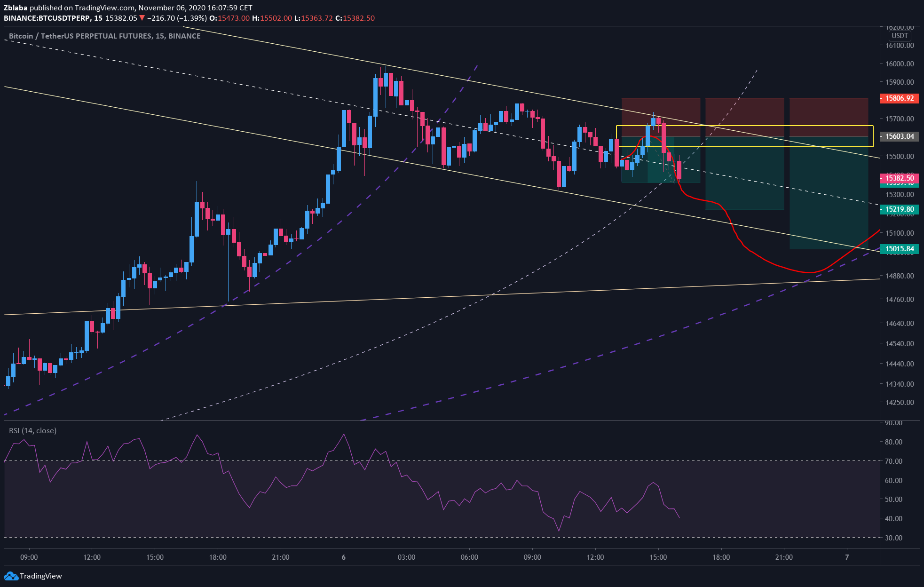Click the 14540.00 price axis tick
Viewport: 924px width, 587px height.
900,343
